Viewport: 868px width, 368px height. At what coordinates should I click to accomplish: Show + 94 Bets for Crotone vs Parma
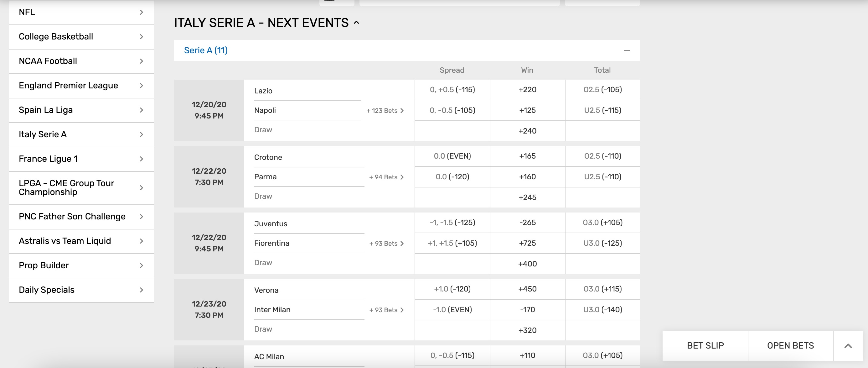coord(386,177)
